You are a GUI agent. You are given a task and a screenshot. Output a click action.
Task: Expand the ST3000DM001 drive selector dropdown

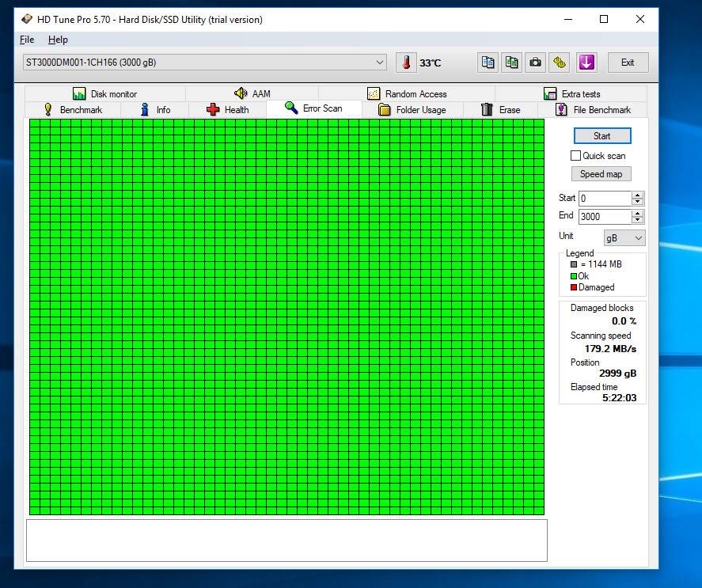point(380,63)
